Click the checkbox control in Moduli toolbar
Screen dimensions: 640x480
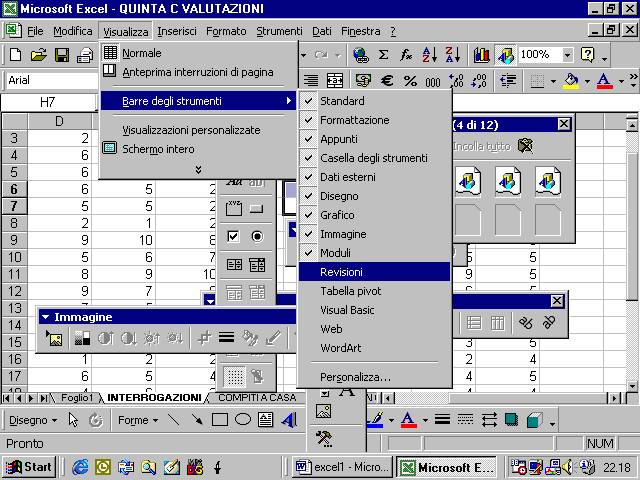pos(233,236)
